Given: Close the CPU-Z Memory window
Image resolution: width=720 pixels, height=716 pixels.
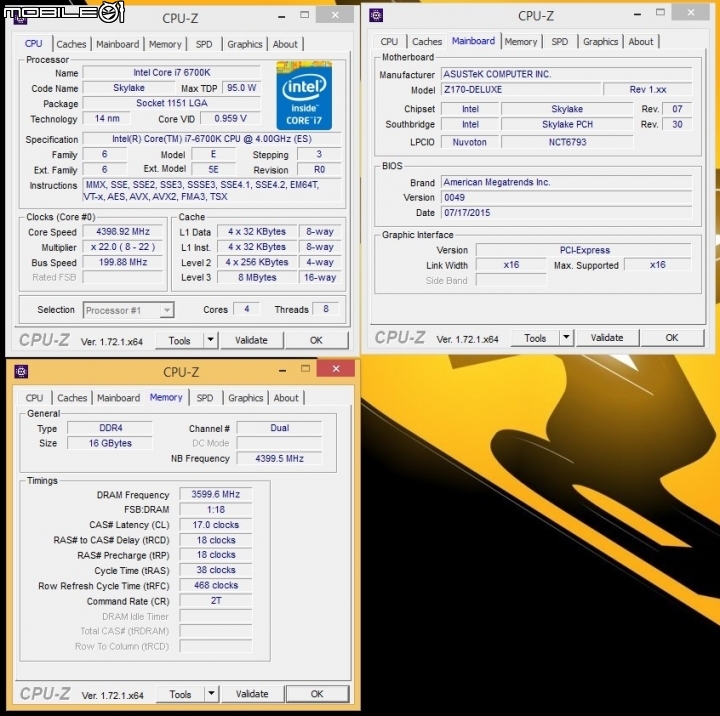Looking at the screenshot, I should pos(336,368).
